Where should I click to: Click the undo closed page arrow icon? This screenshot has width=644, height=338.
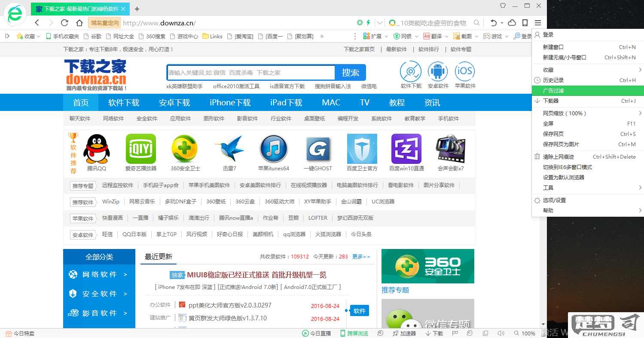pos(494,23)
